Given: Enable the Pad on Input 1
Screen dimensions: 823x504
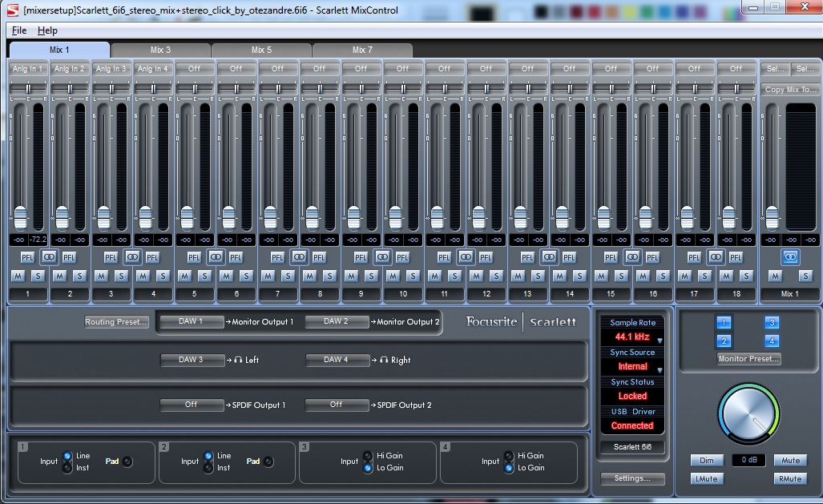Looking at the screenshot, I should tap(127, 462).
